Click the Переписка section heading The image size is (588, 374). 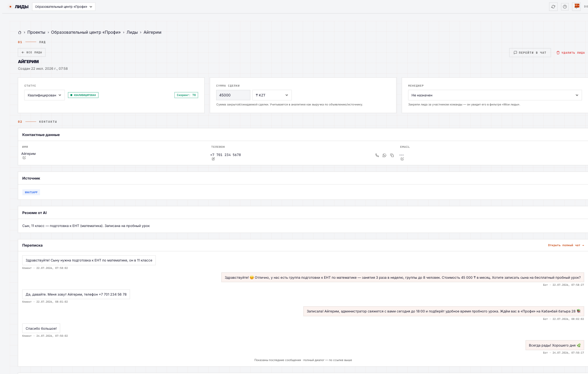pos(33,245)
